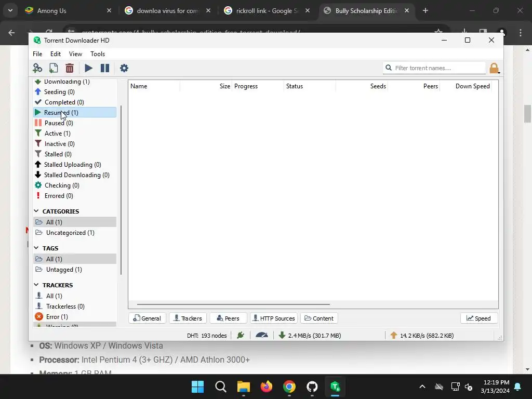The height and width of the screenshot is (399, 532).
Task: Toggle alternative speed limits speedometer icon
Action: 262,335
